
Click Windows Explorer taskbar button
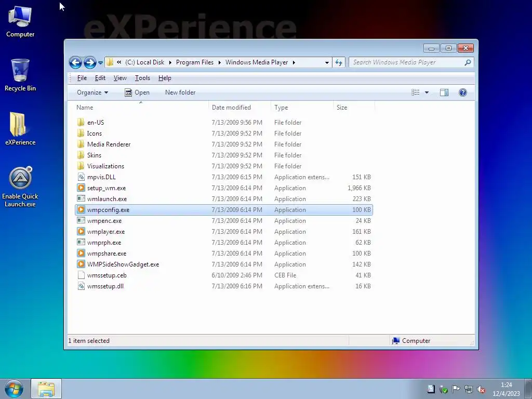(46, 389)
